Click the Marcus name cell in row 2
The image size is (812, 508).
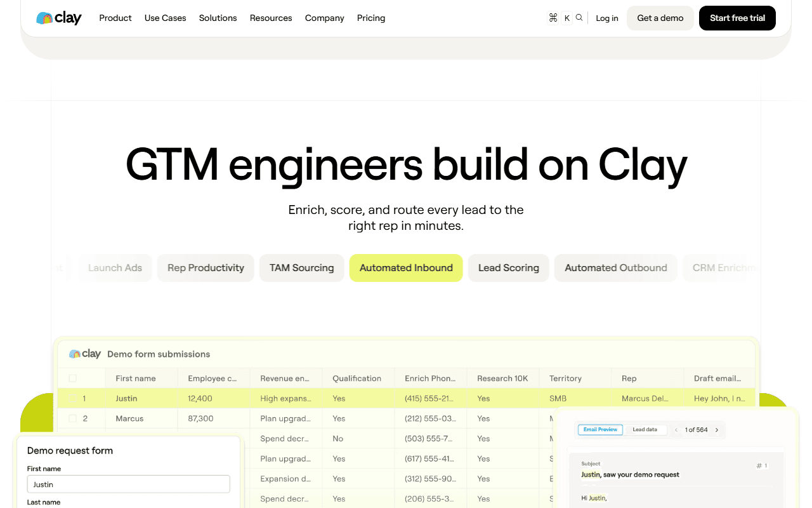pos(141,418)
